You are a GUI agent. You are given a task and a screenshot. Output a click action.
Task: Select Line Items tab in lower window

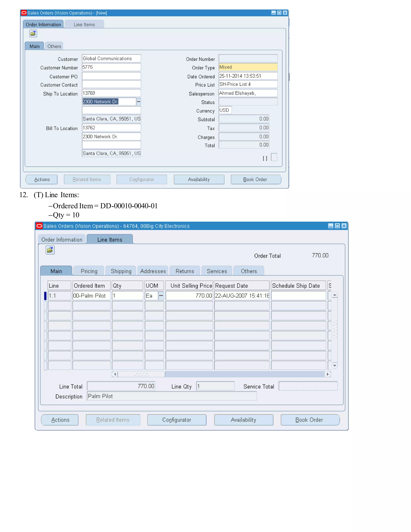tap(110, 240)
